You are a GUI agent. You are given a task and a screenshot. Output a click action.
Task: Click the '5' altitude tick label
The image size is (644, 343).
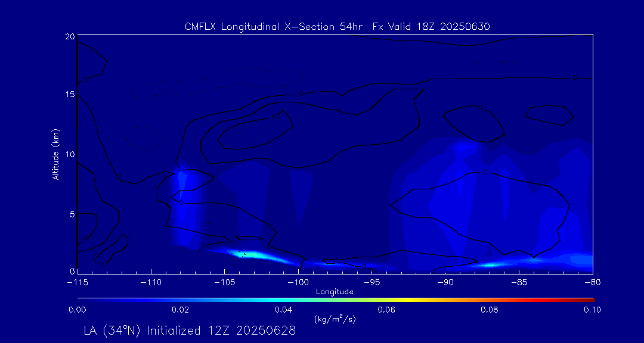[72, 214]
